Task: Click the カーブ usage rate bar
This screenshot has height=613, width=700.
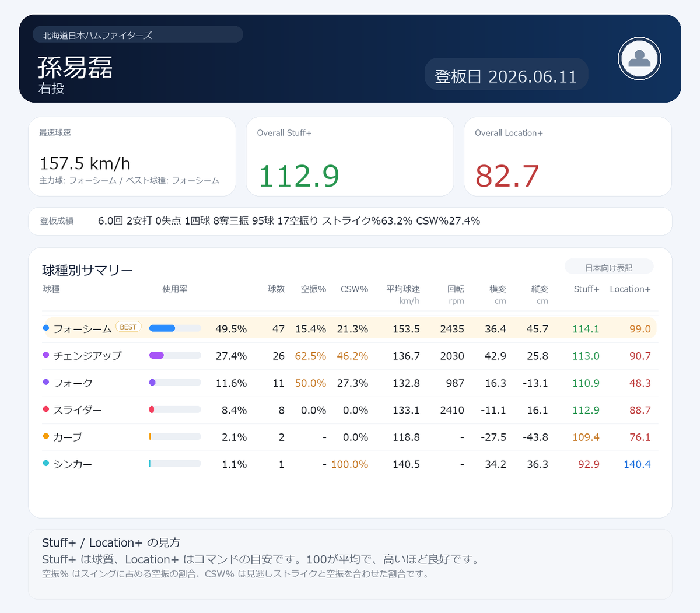Action: pos(175,436)
